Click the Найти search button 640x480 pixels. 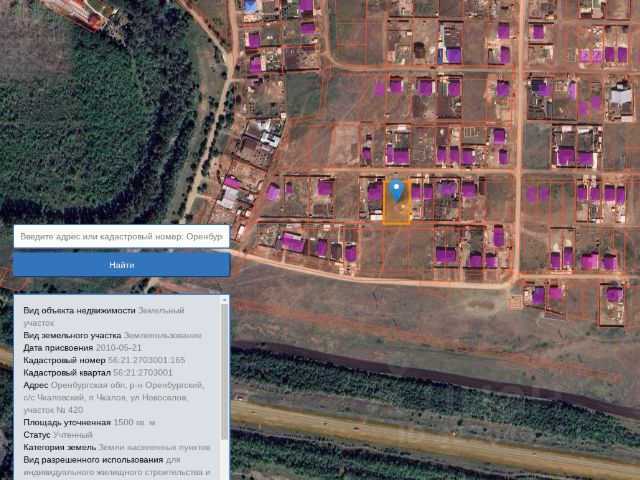click(x=122, y=265)
